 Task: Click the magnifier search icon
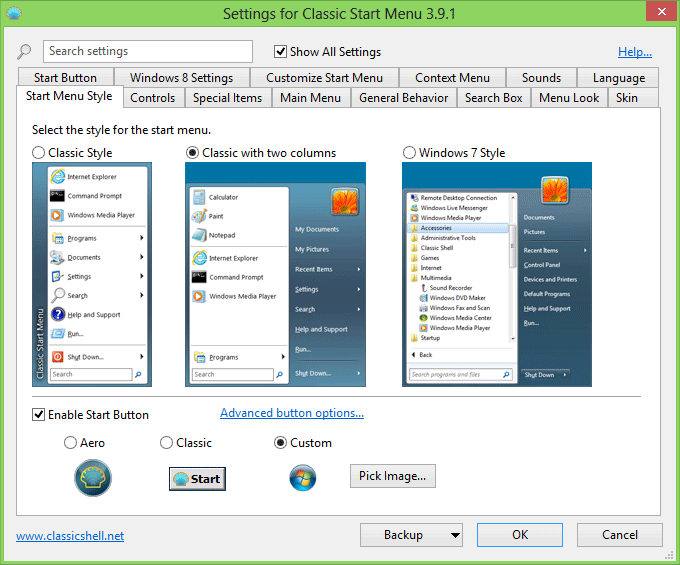(25, 52)
